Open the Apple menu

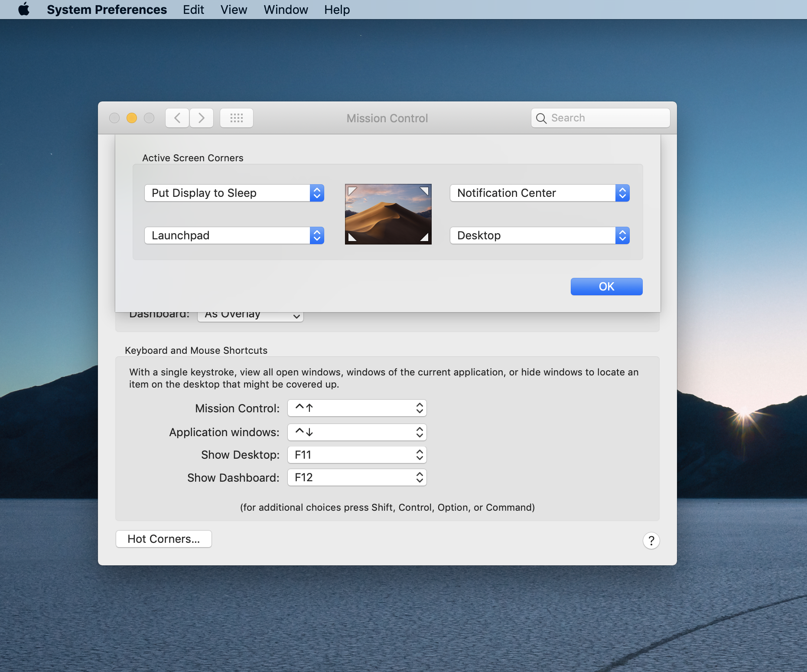point(24,9)
